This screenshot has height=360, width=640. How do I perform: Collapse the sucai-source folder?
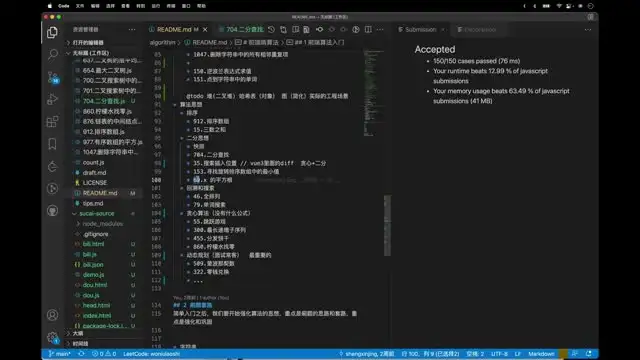pyautogui.click(x=97, y=213)
